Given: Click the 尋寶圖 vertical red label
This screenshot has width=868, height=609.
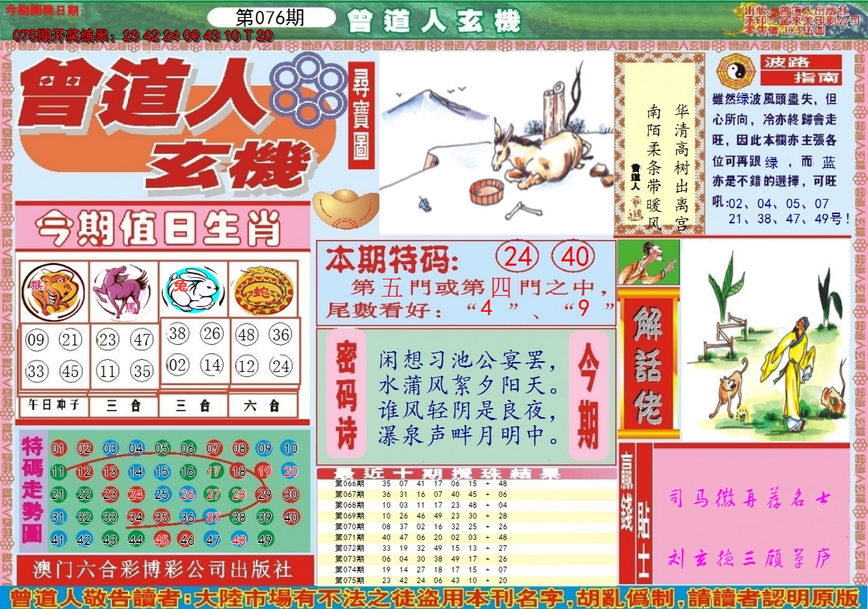Looking at the screenshot, I should coord(361,115).
